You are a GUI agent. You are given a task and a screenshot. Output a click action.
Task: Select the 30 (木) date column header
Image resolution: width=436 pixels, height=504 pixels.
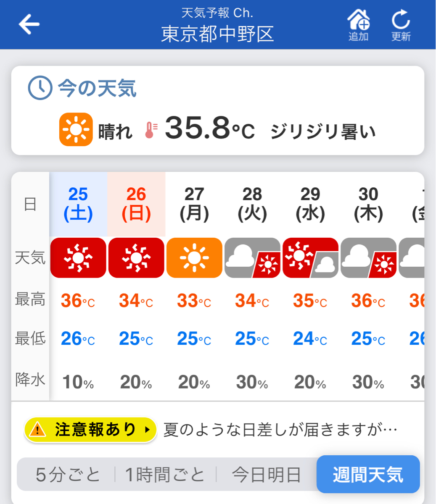pos(368,204)
